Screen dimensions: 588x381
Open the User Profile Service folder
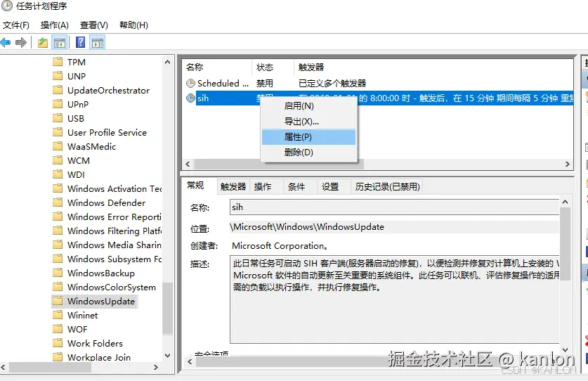pos(107,132)
